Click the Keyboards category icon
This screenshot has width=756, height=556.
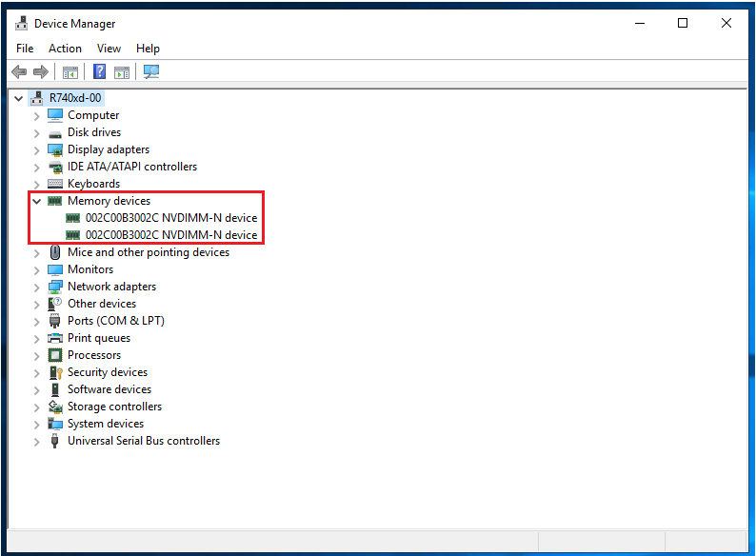click(55, 184)
